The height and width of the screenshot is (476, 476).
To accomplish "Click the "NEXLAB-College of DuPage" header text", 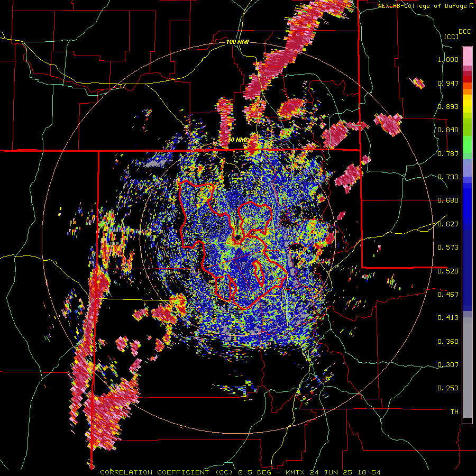I will click(423, 6).
